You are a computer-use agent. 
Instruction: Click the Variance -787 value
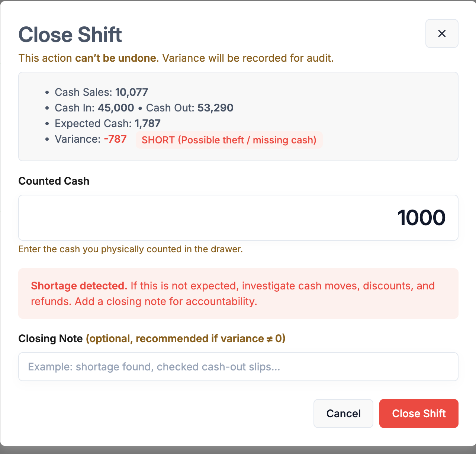[115, 139]
